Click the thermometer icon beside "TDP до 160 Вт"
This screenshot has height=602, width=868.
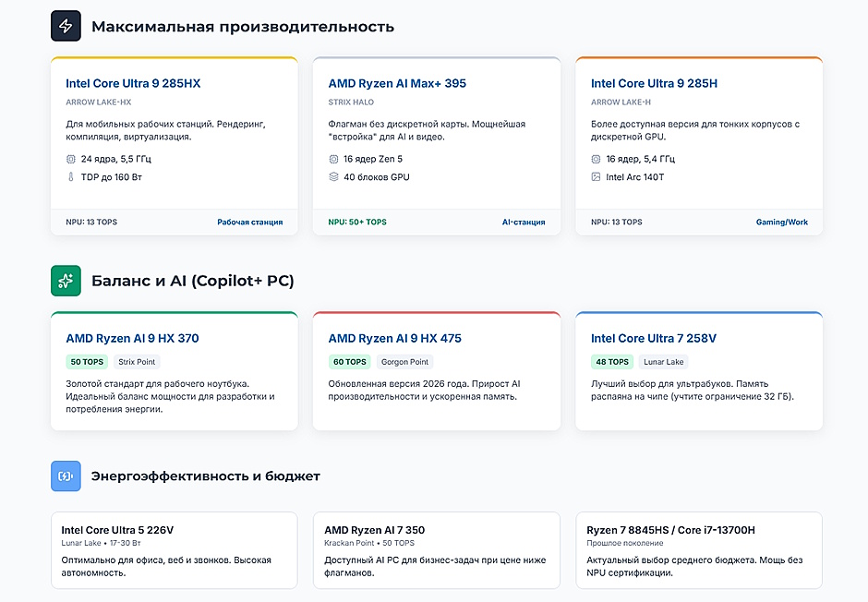71,177
